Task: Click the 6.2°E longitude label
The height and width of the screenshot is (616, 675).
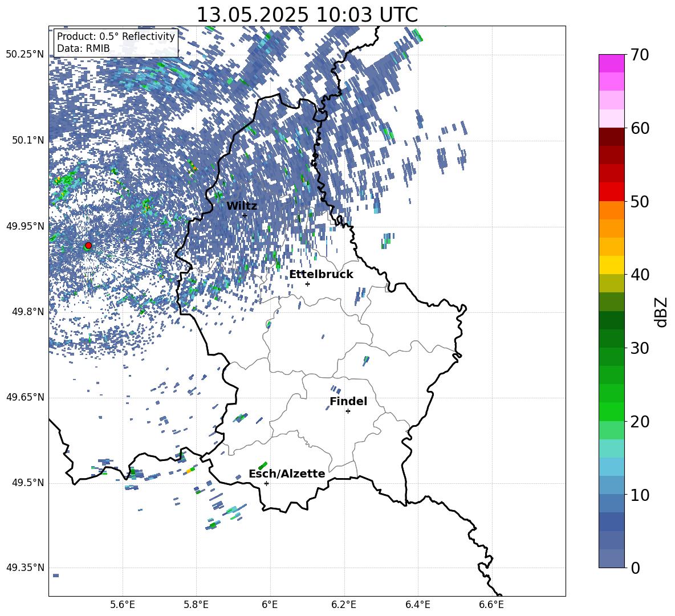Action: tap(344, 605)
